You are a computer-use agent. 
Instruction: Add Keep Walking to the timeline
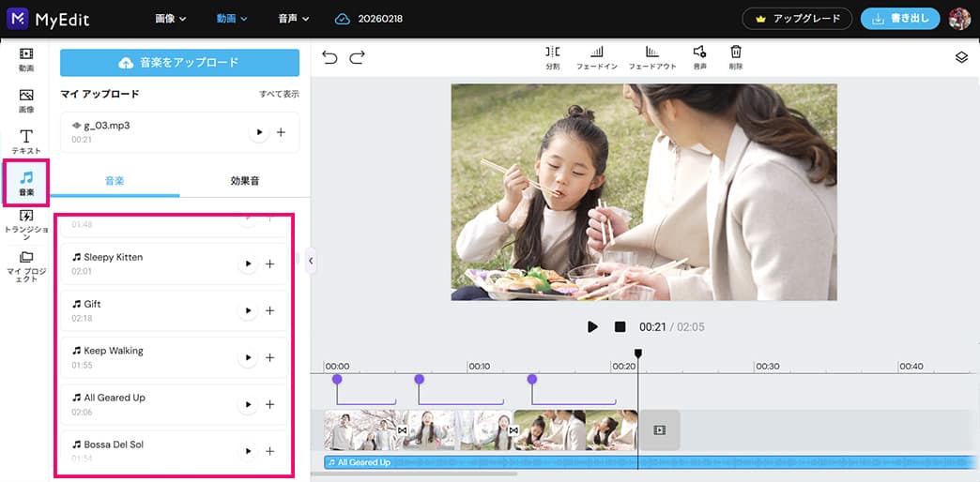coord(270,357)
